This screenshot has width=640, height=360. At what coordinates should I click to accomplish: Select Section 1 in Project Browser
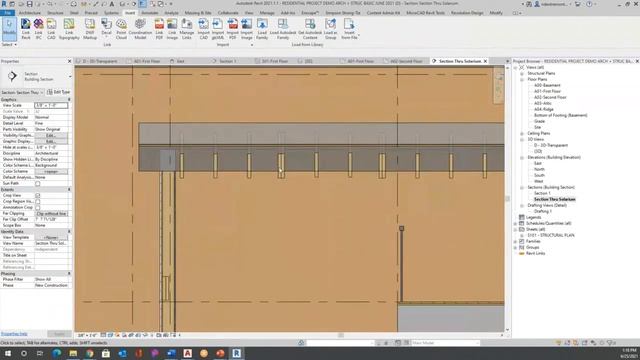click(x=542, y=193)
